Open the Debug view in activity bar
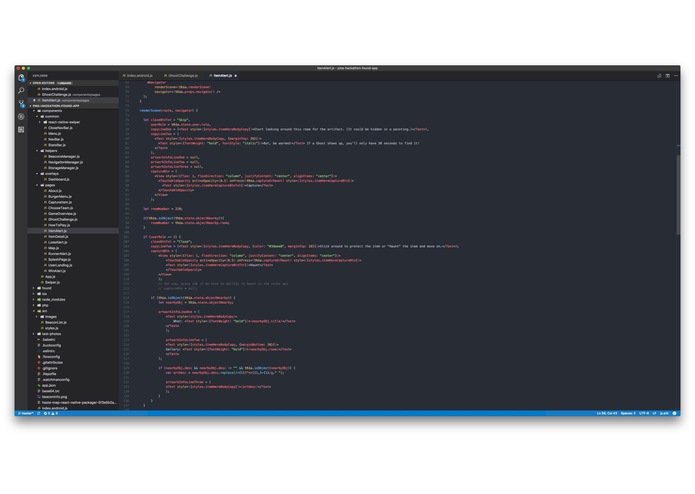 21,117
